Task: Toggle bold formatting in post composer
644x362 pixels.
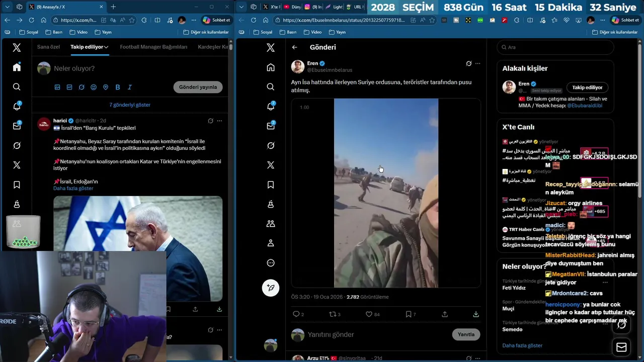Action: (118, 87)
